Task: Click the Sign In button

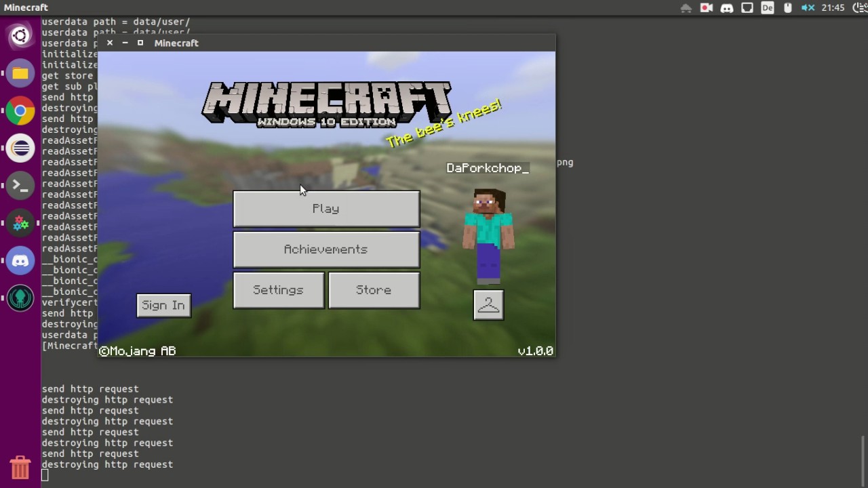Action: click(x=163, y=306)
